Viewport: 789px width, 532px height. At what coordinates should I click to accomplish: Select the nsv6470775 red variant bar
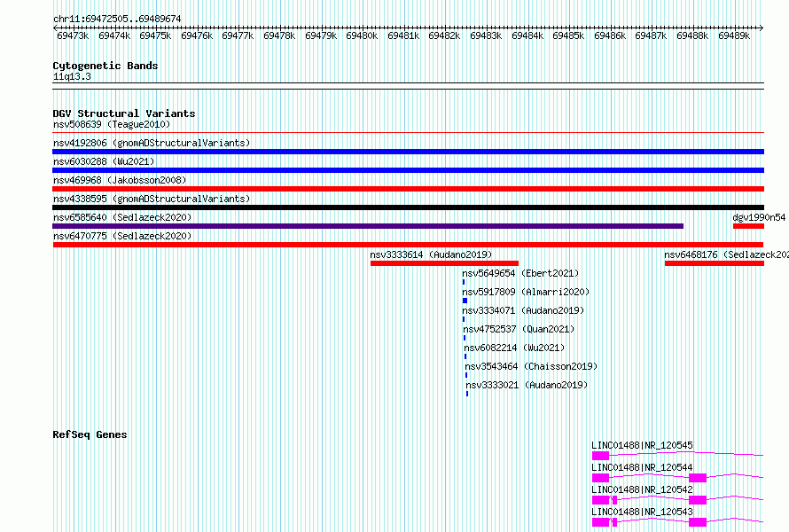click(408, 245)
